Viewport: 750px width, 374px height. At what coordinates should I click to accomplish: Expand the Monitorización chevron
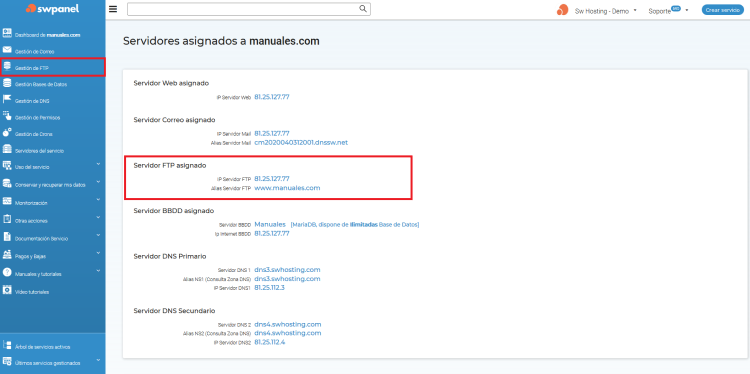pyautogui.click(x=98, y=199)
